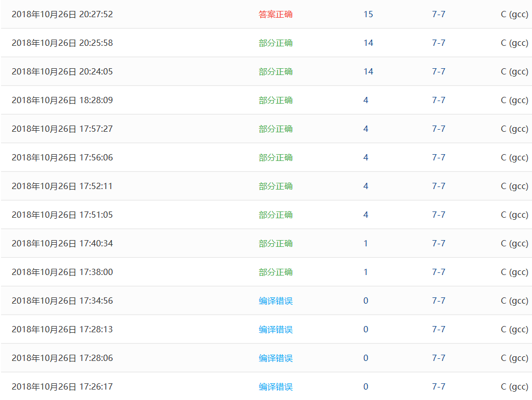Open the 7-7 link in the 18:28:09 row

tap(438, 100)
